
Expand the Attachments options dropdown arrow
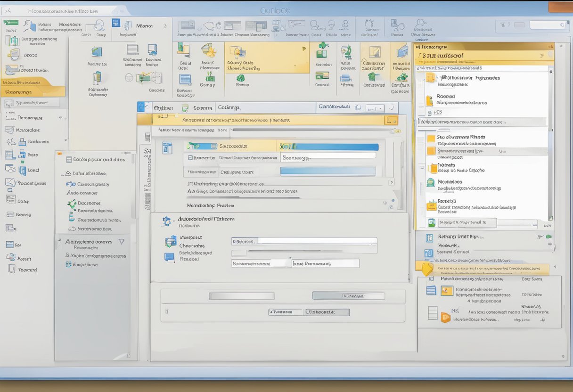tap(122, 241)
